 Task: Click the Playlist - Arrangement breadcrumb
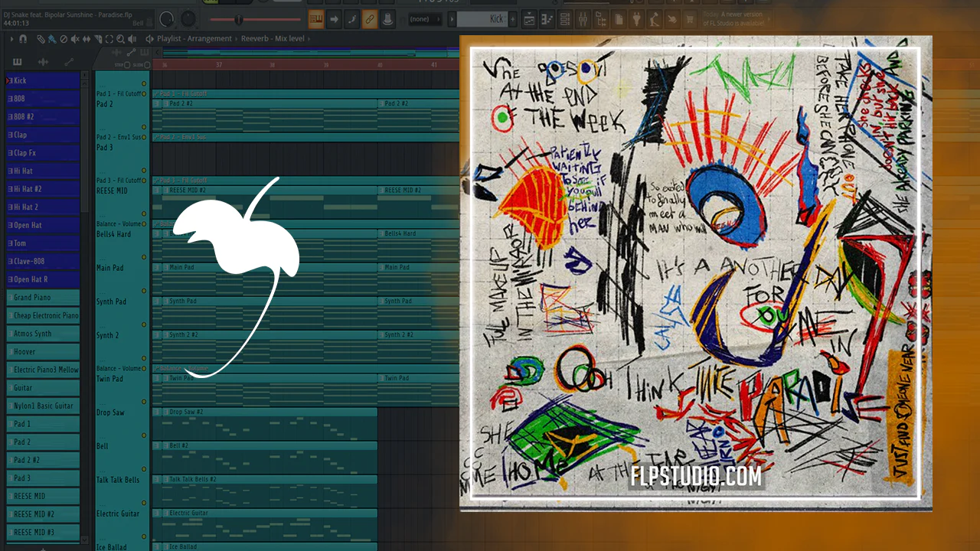tap(194, 38)
